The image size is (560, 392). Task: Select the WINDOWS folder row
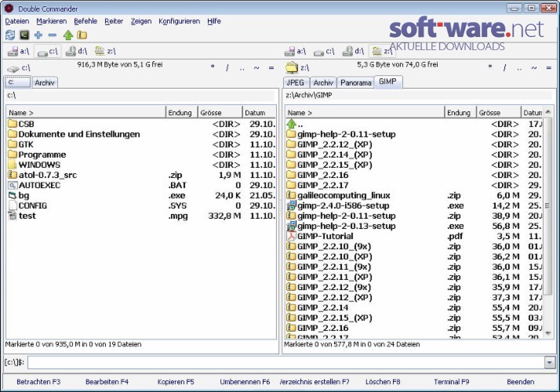141,165
